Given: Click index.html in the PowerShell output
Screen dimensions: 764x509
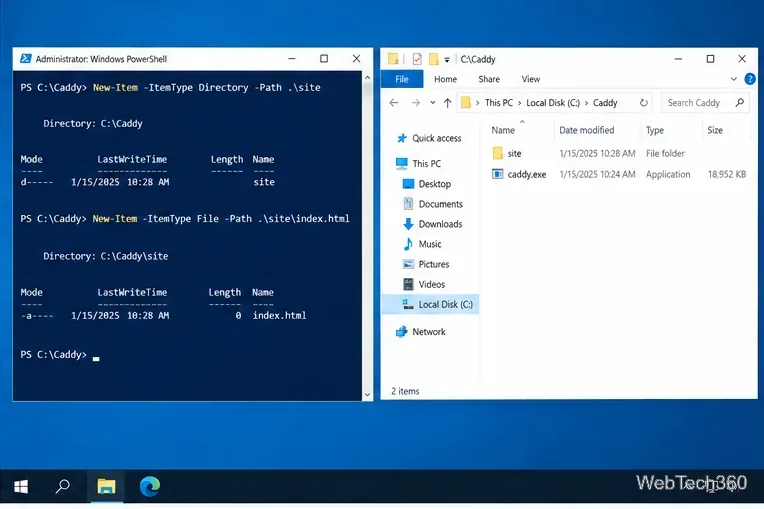Looking at the screenshot, I should coord(279,316).
